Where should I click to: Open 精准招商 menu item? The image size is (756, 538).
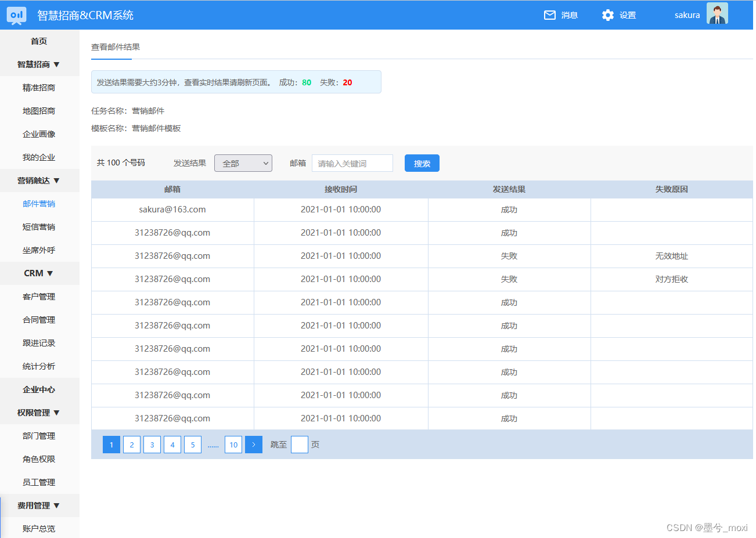[39, 88]
